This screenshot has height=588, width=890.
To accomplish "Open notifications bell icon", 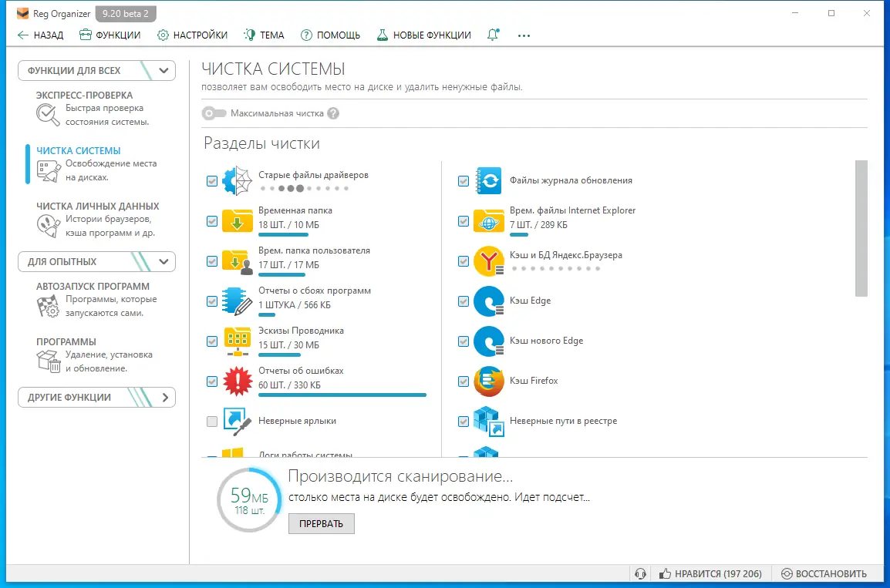I will (493, 35).
